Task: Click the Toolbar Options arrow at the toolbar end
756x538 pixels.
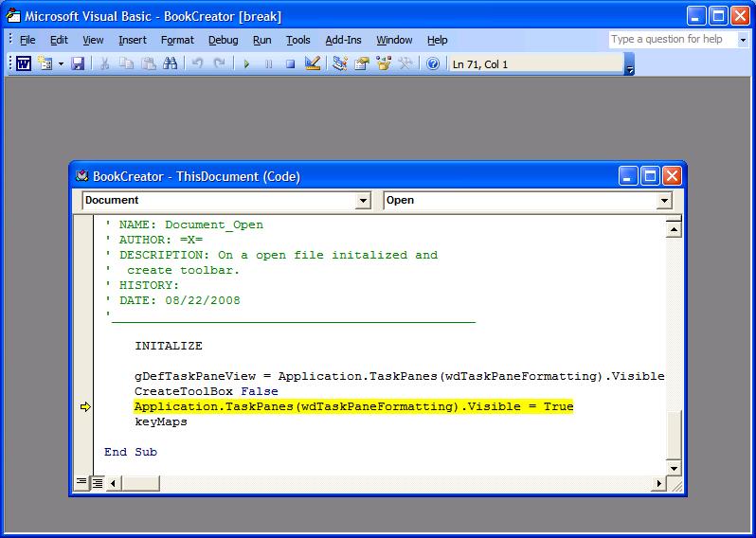Action: click(x=629, y=64)
